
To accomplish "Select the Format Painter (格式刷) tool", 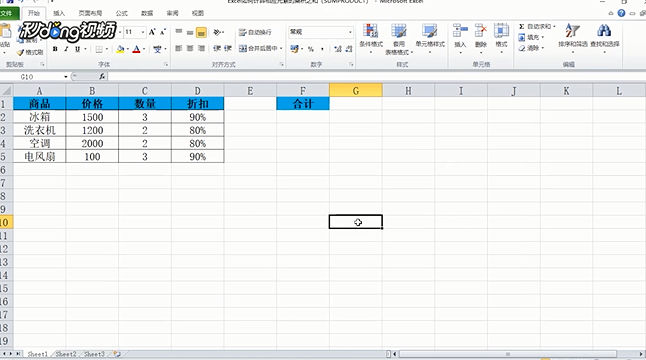I will [30, 52].
